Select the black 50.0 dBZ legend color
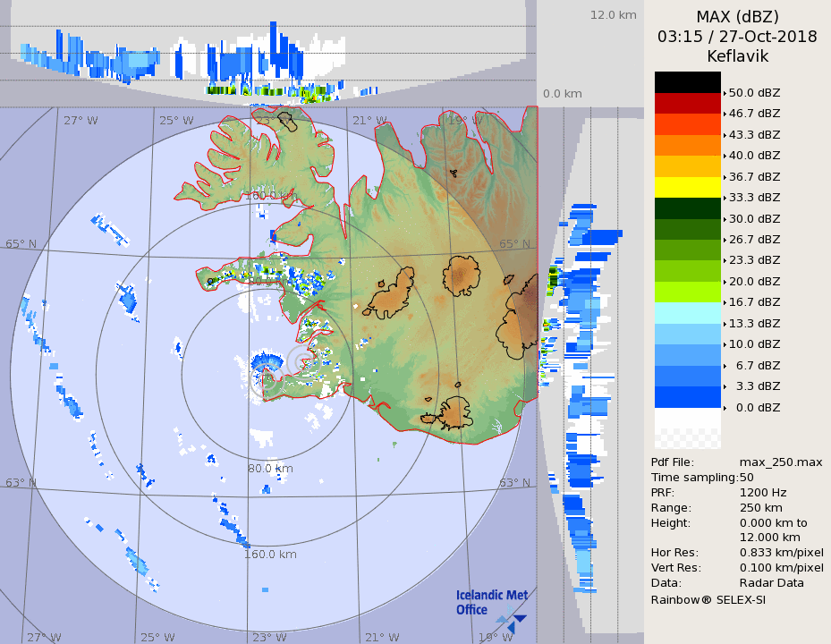 click(687, 82)
